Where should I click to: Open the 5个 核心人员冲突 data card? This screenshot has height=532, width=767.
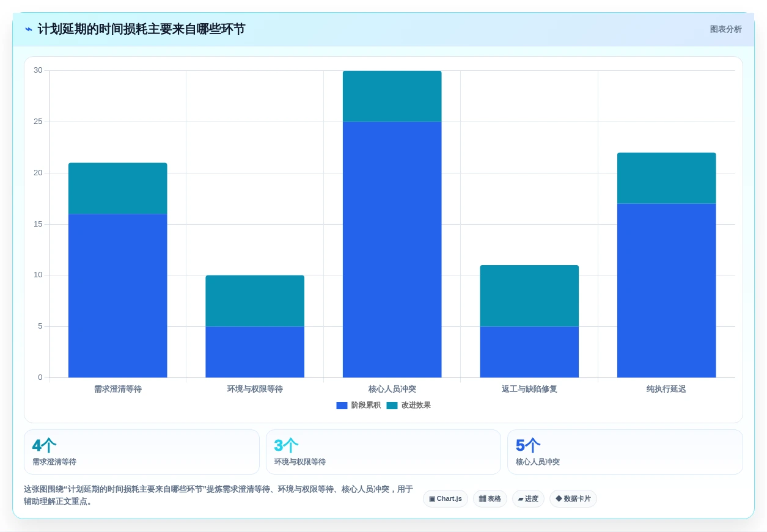pos(625,452)
